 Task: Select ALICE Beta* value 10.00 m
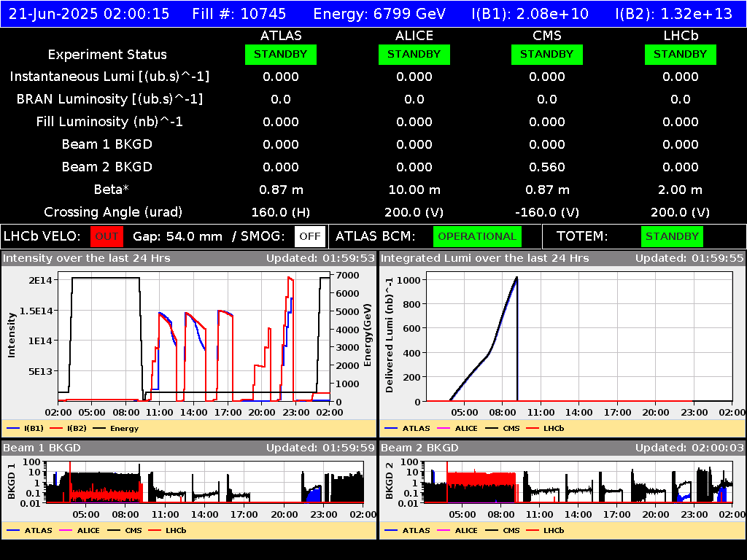pyautogui.click(x=414, y=190)
